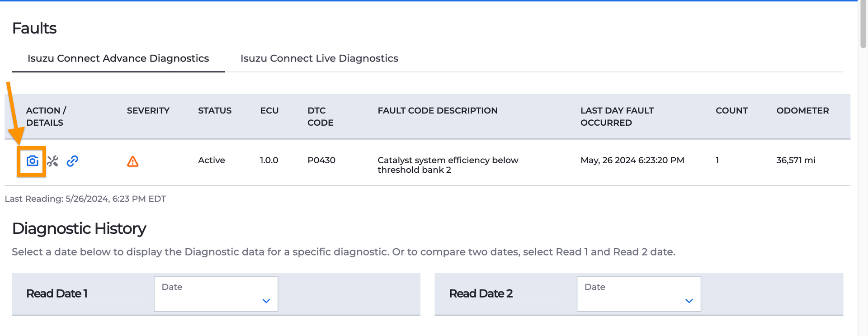
Task: Open the camera snapshot icon for fault P0430
Action: pos(32,161)
